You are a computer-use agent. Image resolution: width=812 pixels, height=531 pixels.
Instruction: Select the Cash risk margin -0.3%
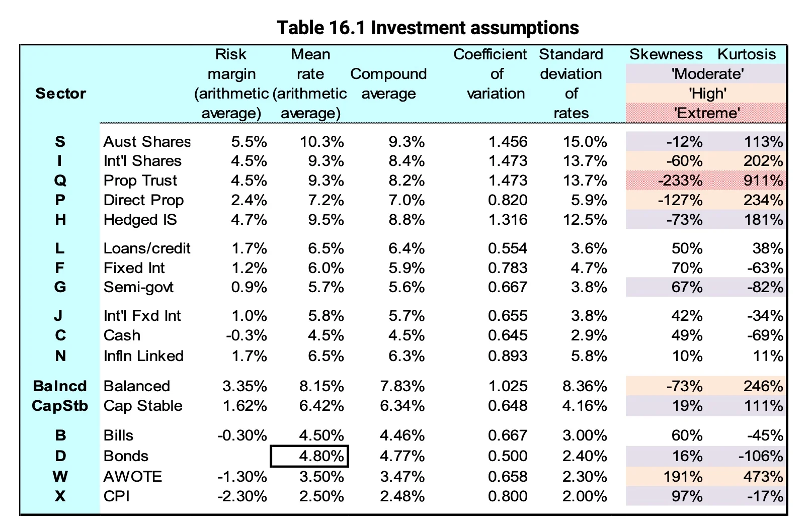246,335
